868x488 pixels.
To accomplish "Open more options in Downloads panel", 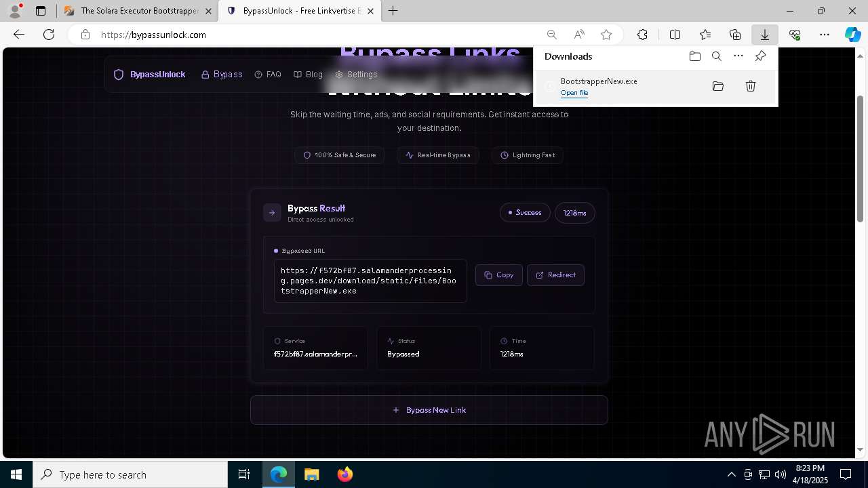I will pos(738,56).
